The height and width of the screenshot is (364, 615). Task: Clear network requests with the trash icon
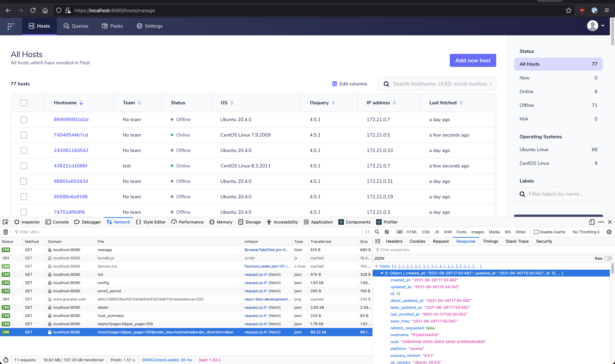click(x=5, y=232)
